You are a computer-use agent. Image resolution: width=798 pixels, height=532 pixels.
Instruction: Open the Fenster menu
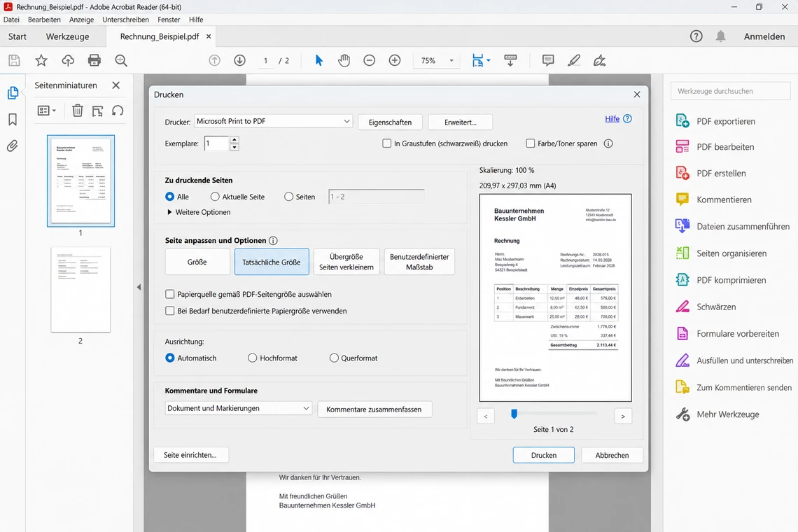pyautogui.click(x=169, y=20)
